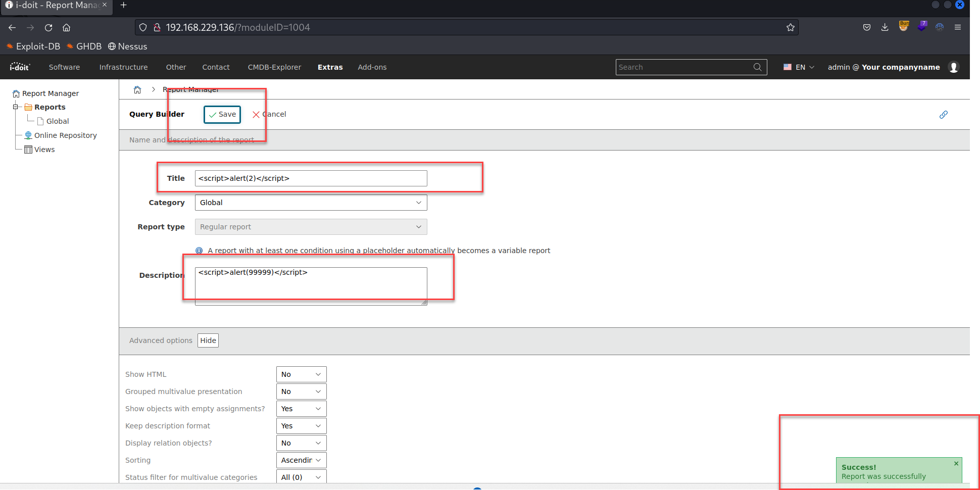Open the GHDB bookmark
This screenshot has width=980, height=490.
point(84,46)
